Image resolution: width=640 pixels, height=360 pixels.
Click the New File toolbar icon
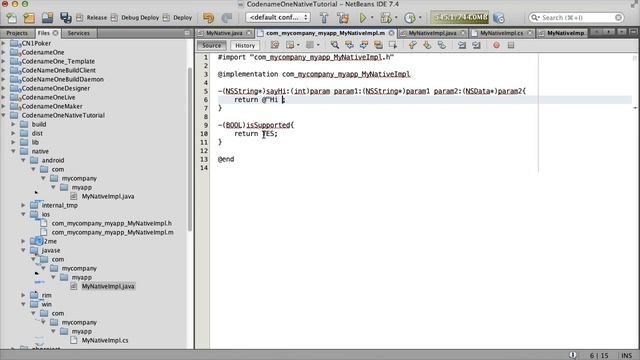click(11, 18)
